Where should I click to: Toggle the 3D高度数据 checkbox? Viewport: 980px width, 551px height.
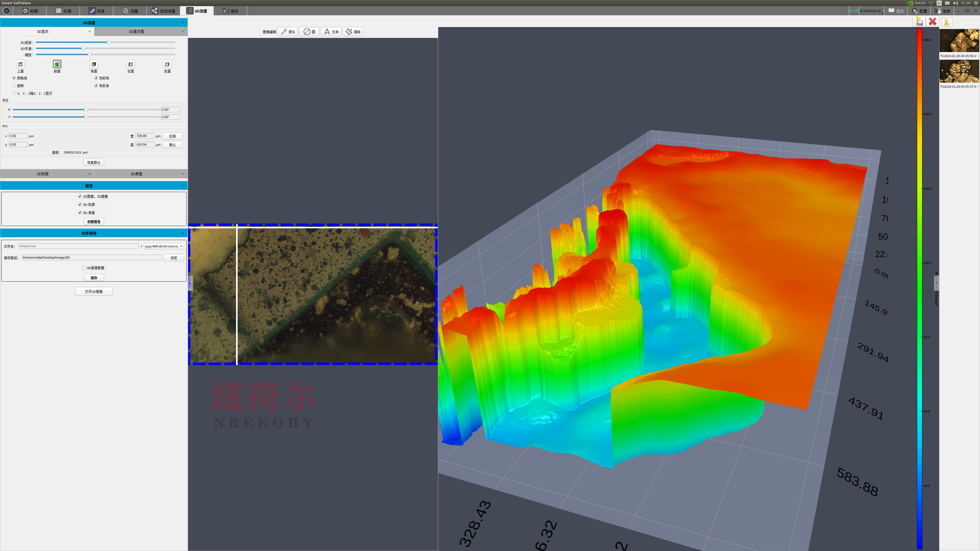84,268
